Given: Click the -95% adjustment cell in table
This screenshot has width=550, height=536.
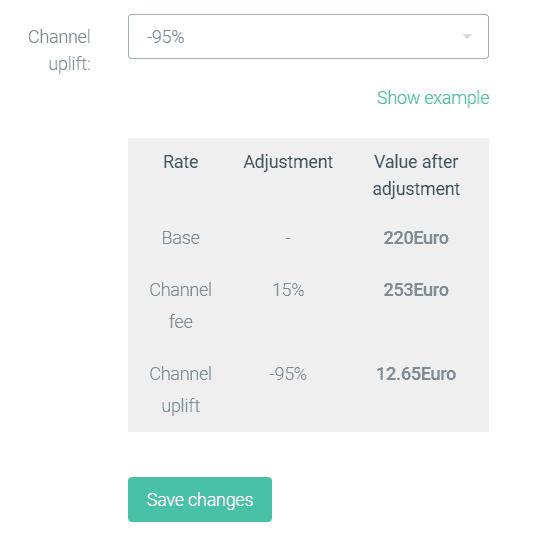Looking at the screenshot, I should [288, 374].
